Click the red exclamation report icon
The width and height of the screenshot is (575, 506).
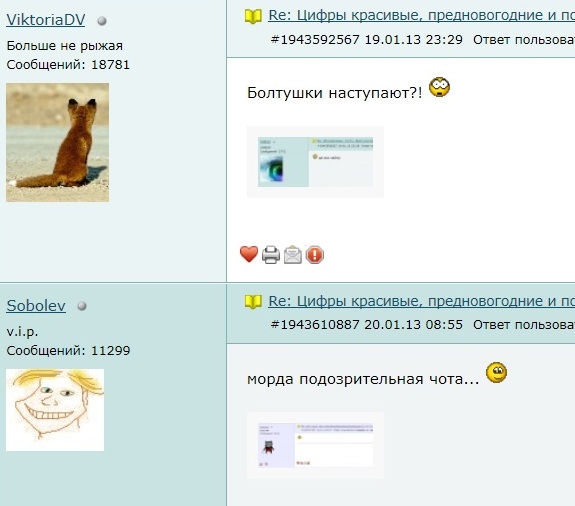point(315,255)
